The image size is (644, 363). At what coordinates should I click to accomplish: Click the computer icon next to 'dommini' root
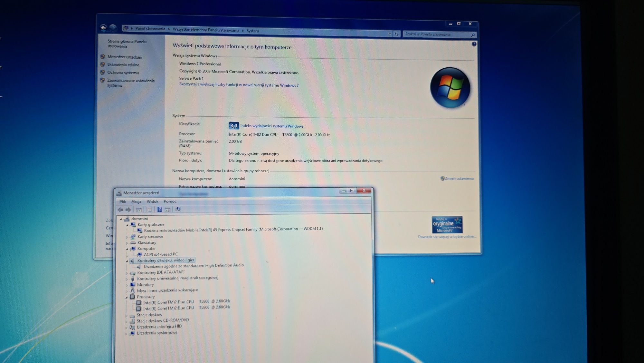click(127, 219)
